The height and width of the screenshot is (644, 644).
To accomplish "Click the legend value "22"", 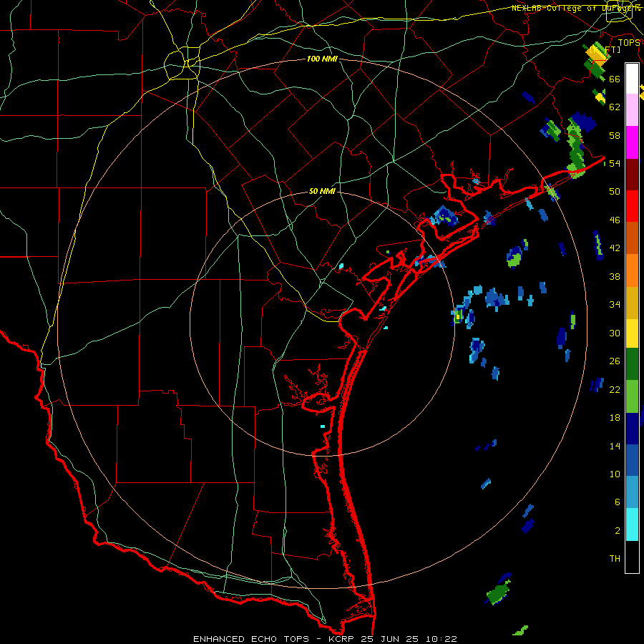I will 615,389.
